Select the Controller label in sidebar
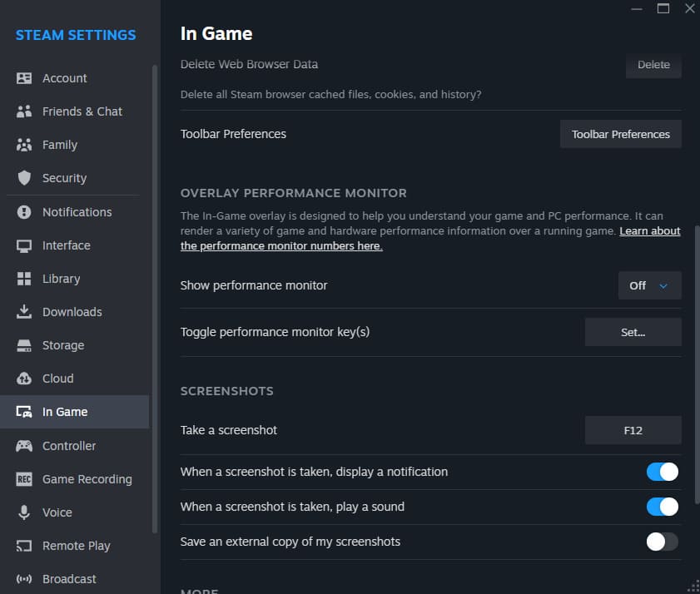 pyautogui.click(x=69, y=446)
